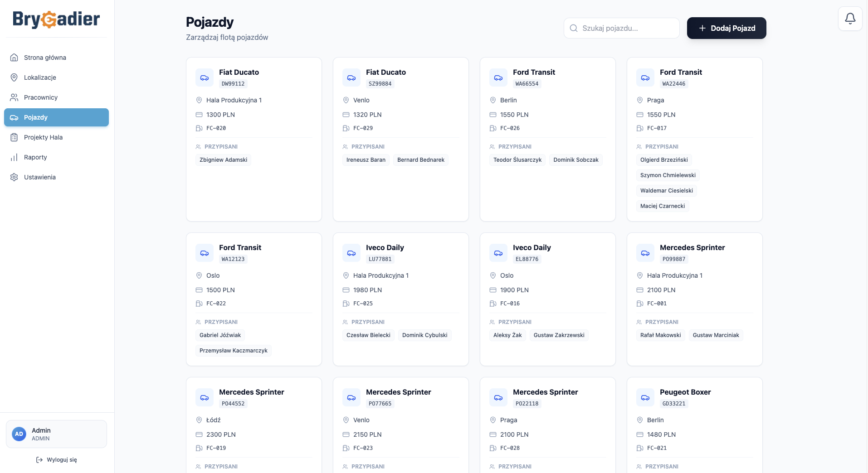Click employee tag Olgierd Brzeziński

[664, 160]
